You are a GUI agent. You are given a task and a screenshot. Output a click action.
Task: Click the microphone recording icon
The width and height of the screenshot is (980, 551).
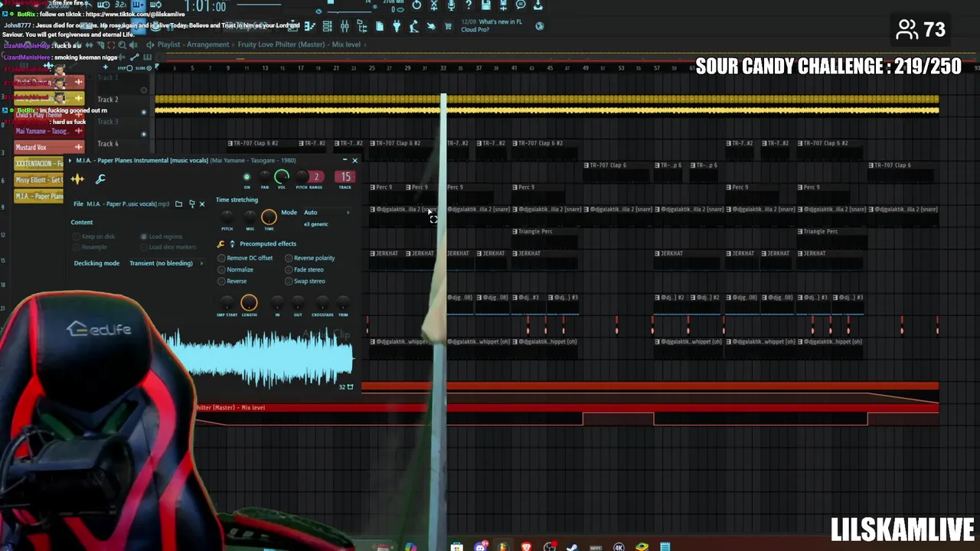451,5
